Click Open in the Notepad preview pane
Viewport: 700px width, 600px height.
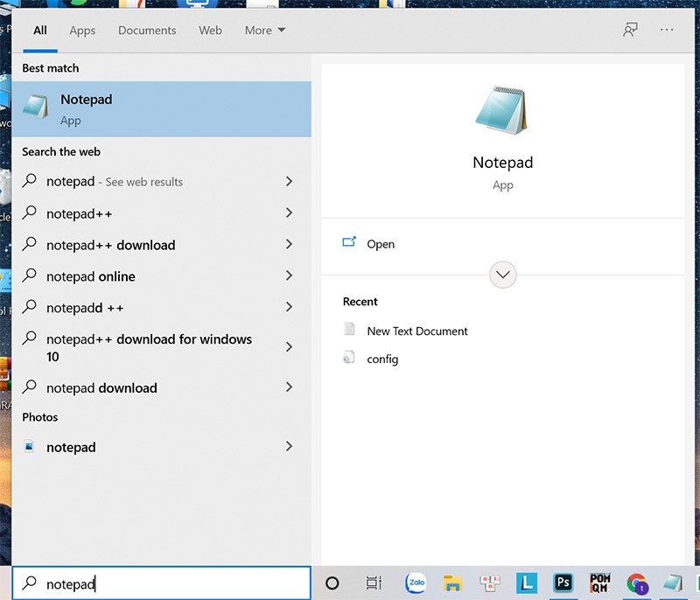point(380,244)
